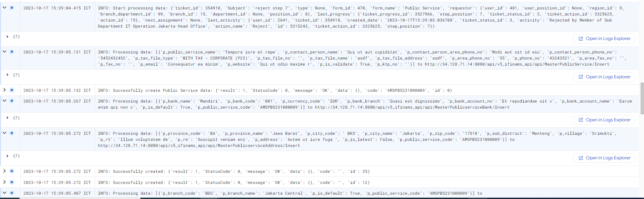
Task: Expand the 'id': 35 Successfully created entry
Action: [x=4, y=171]
